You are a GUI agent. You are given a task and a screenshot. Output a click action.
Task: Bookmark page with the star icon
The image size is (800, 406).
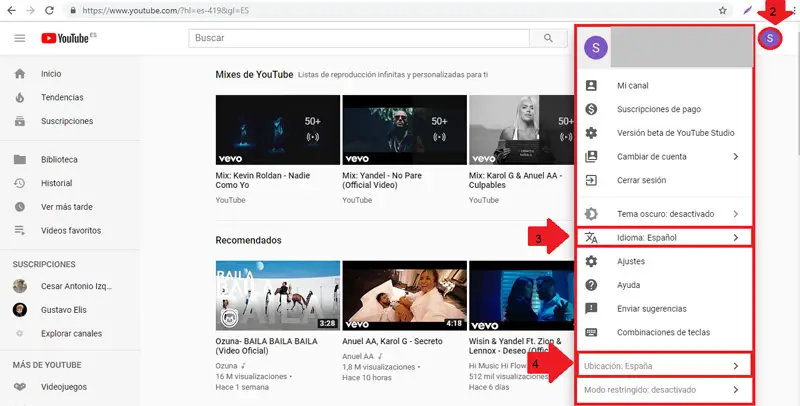coord(722,10)
